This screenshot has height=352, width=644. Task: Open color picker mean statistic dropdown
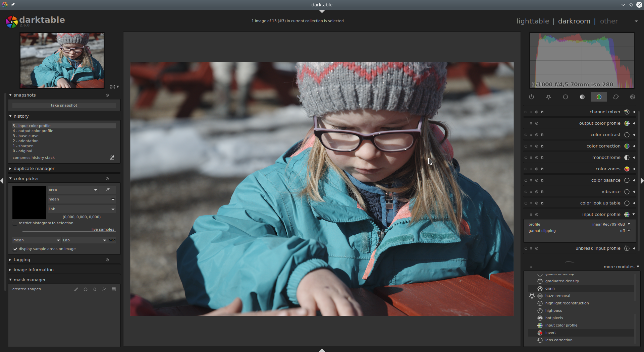(82, 199)
